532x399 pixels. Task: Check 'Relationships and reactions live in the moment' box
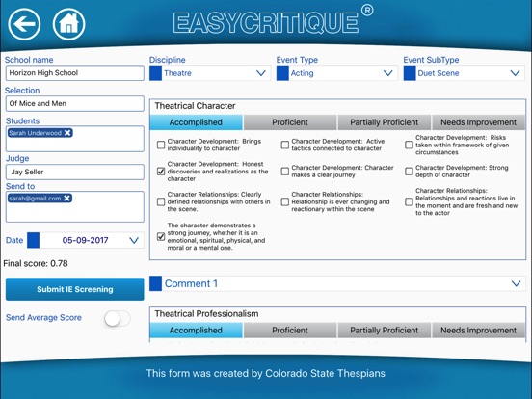tap(410, 201)
